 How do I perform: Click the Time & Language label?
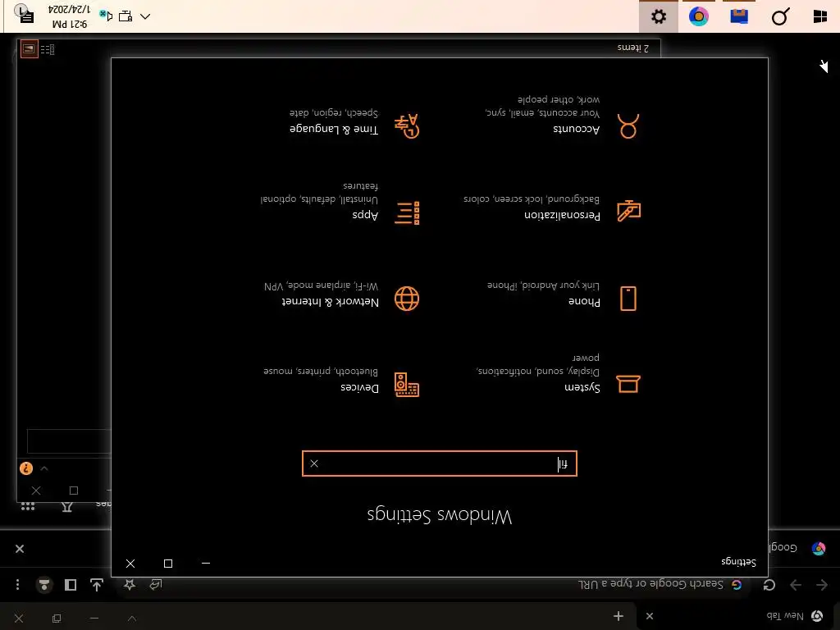coord(334,129)
